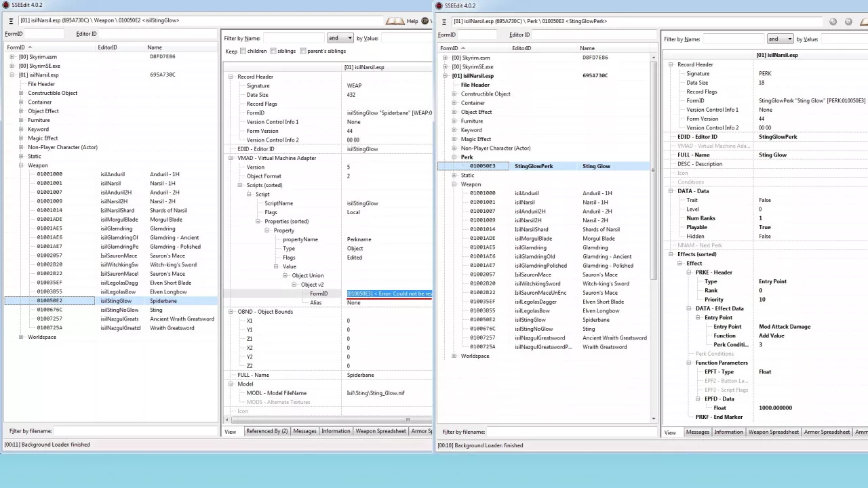Open the 'and' filter dropdown in Perk window

click(x=779, y=39)
